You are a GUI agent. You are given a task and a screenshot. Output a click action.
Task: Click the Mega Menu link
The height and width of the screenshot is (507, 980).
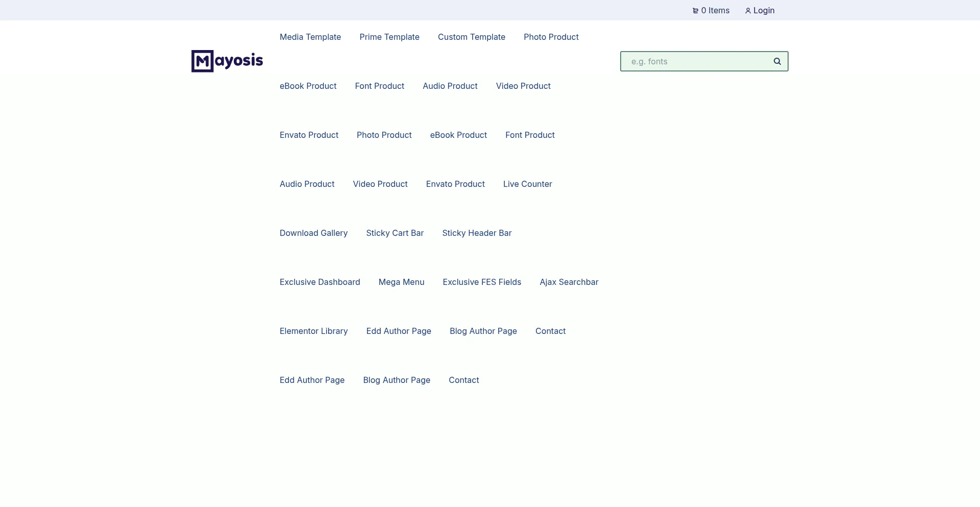coord(401,282)
